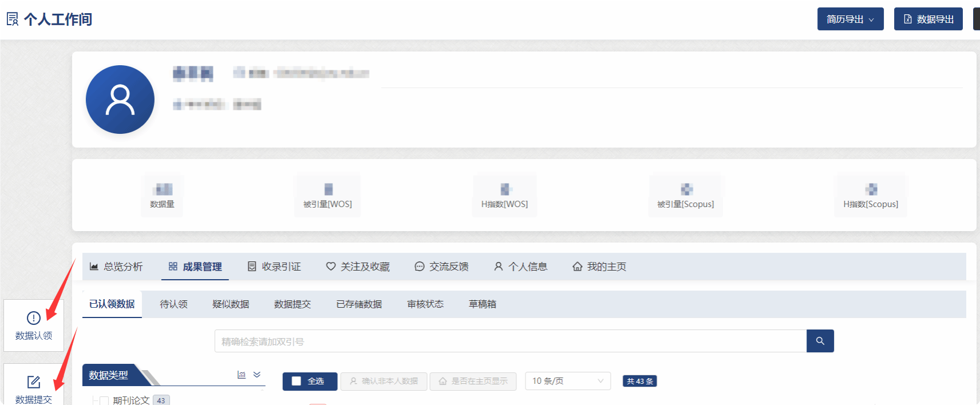Click the 数据认领 exclamation icon in sidebar
980x405 pixels.
(34, 318)
